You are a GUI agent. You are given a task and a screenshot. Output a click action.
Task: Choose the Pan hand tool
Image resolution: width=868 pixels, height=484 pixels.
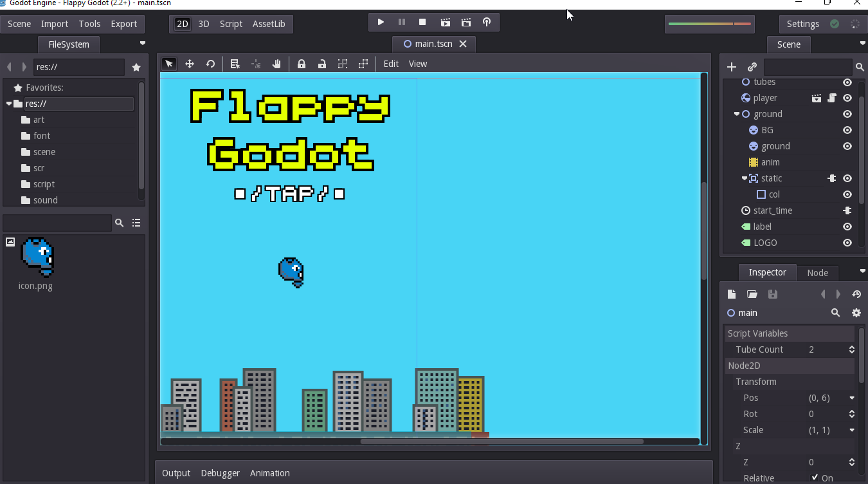pyautogui.click(x=276, y=64)
